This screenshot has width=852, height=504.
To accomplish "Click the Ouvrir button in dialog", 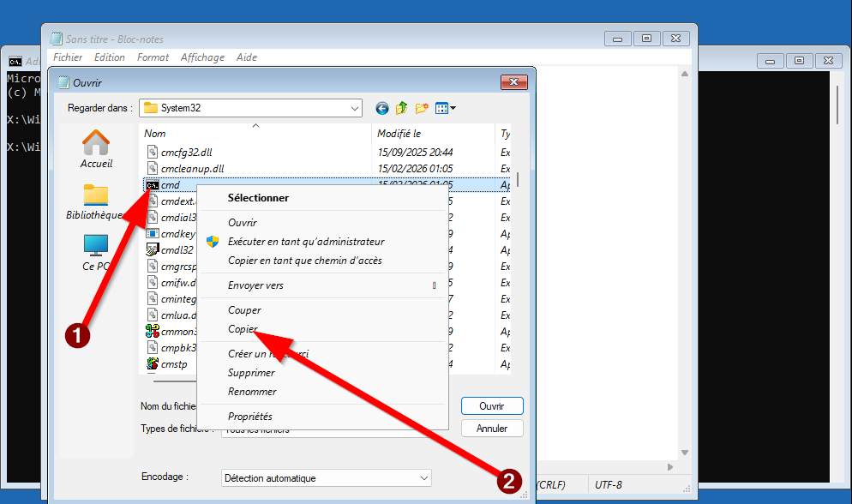I will [x=491, y=406].
